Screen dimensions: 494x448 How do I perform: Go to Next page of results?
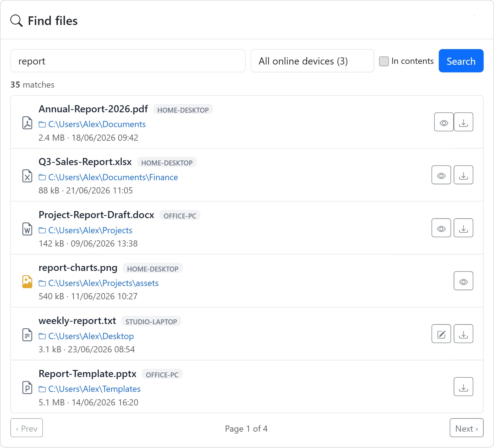click(x=467, y=428)
